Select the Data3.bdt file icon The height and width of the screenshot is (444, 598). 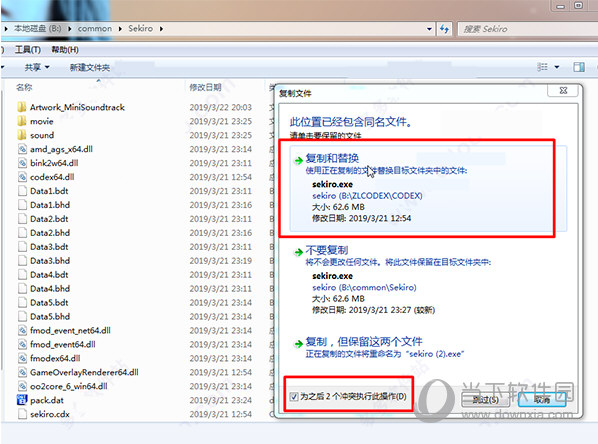pos(23,247)
